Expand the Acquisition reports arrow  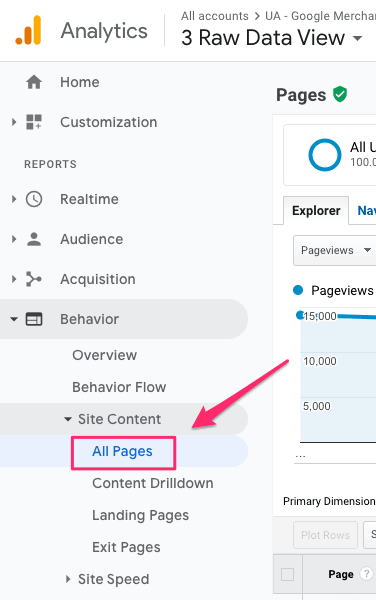14,279
